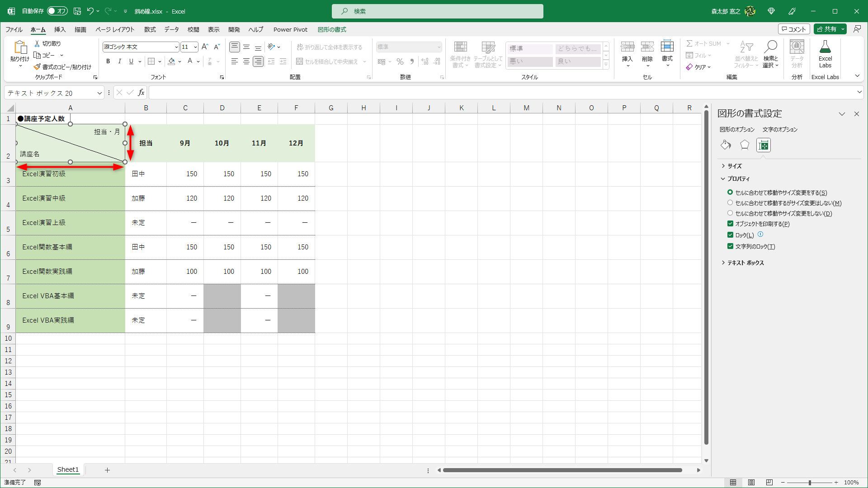Click the Share button

coord(826,29)
